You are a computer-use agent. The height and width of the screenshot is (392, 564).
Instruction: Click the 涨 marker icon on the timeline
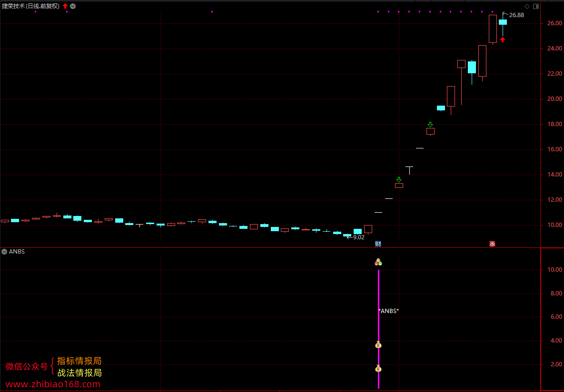492,244
